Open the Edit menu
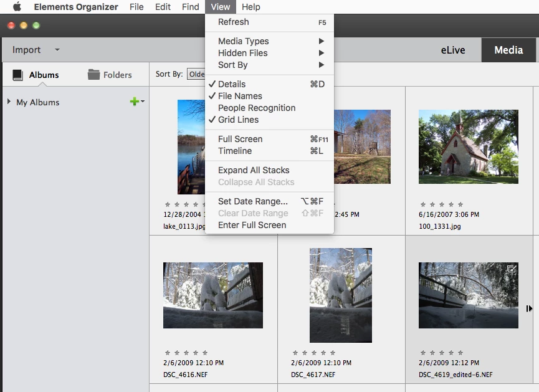This screenshot has width=539, height=392. (163, 7)
